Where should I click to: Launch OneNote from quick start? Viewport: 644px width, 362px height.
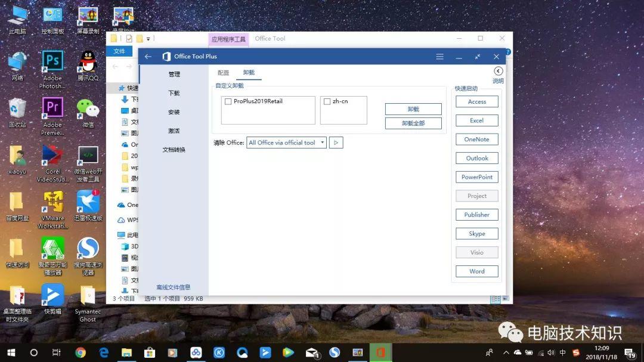477,140
